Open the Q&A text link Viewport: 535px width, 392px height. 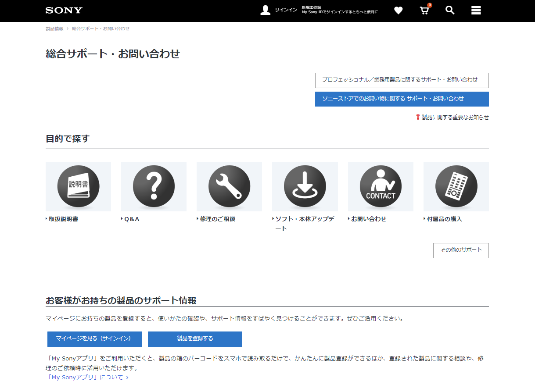[x=132, y=219]
